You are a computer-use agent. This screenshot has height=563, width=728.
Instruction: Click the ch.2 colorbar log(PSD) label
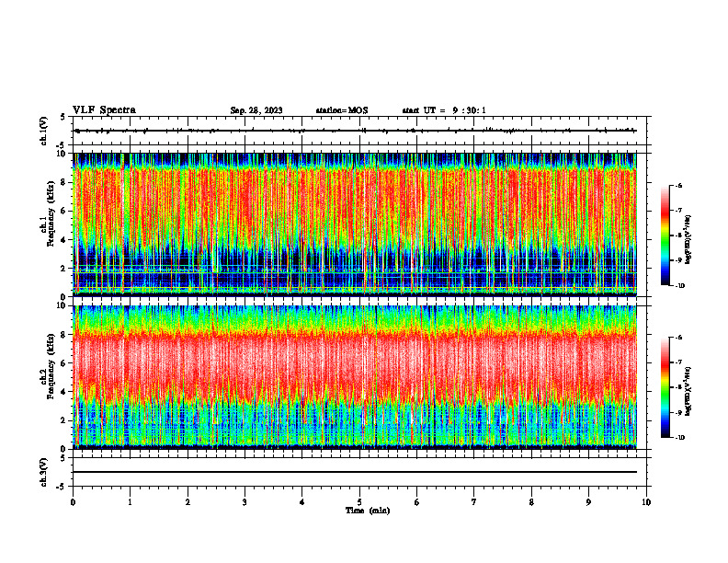688,391
